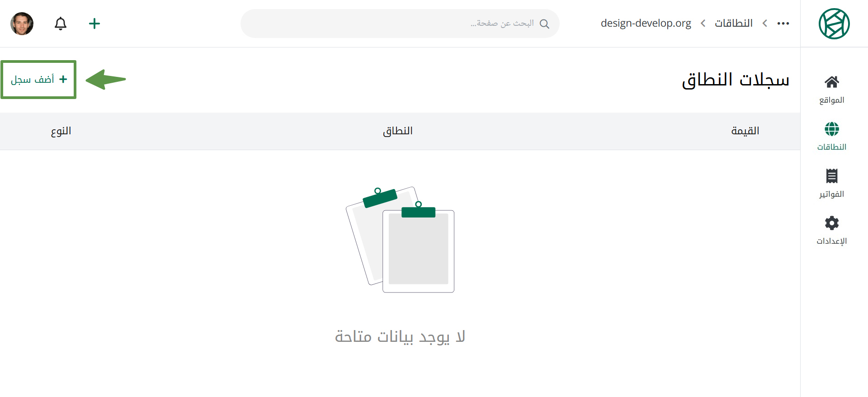Viewport: 868px width, 397px height.
Task: Focus the page search field
Action: 400,24
